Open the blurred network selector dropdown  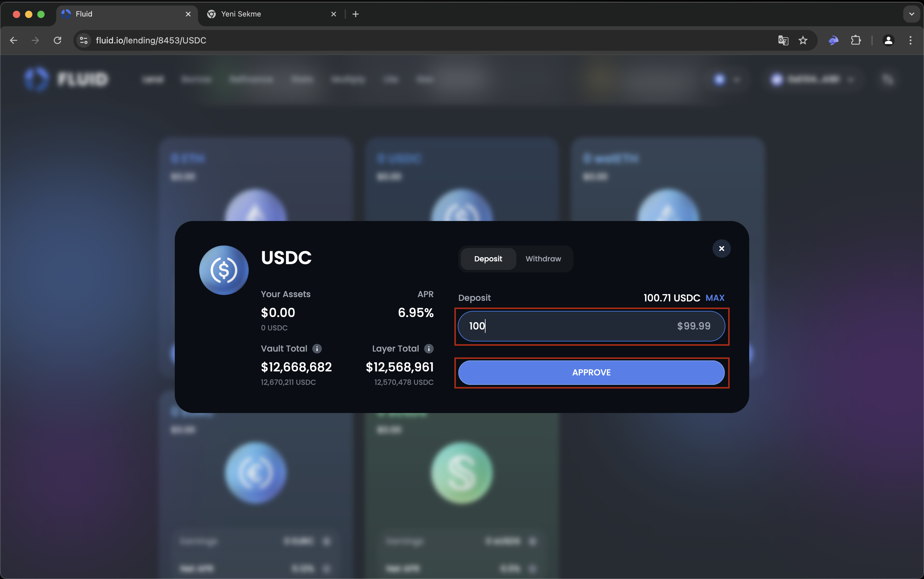[x=727, y=79]
